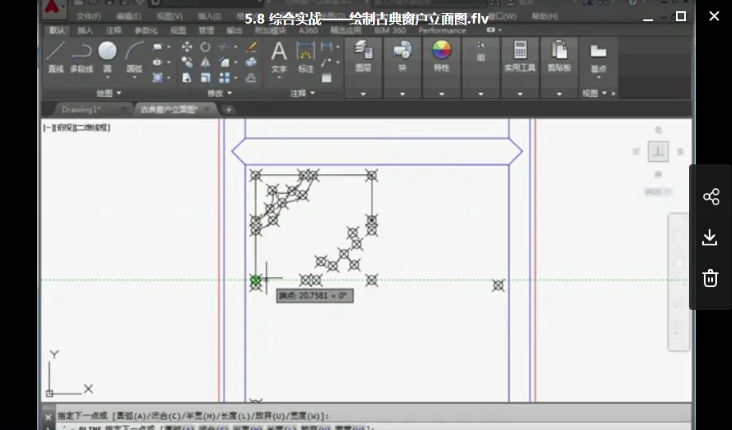
Task: Select the Circle (圆) tool
Action: click(x=107, y=56)
